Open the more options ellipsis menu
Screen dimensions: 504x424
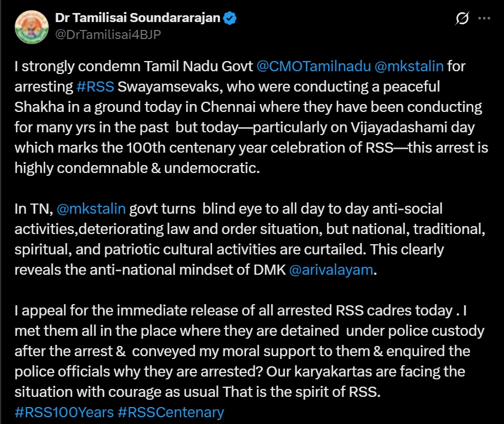[484, 18]
